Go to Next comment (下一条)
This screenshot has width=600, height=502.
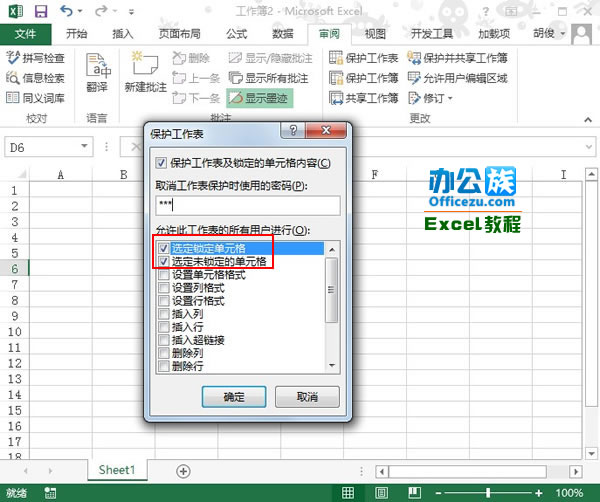tap(196, 98)
